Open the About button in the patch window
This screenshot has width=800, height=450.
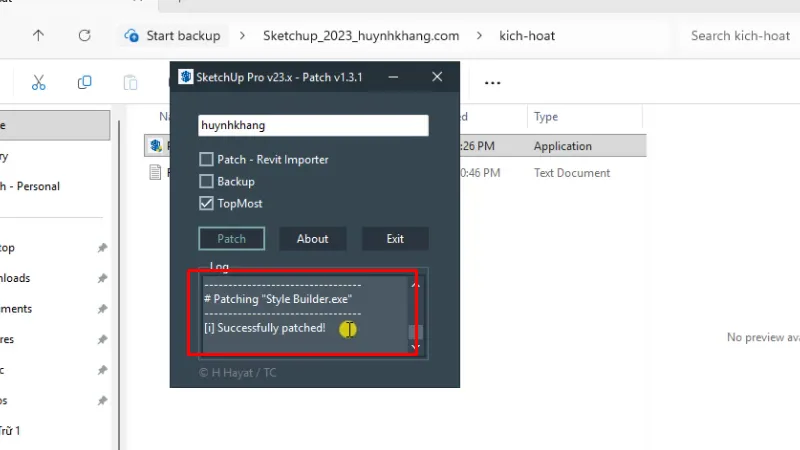[x=313, y=239]
